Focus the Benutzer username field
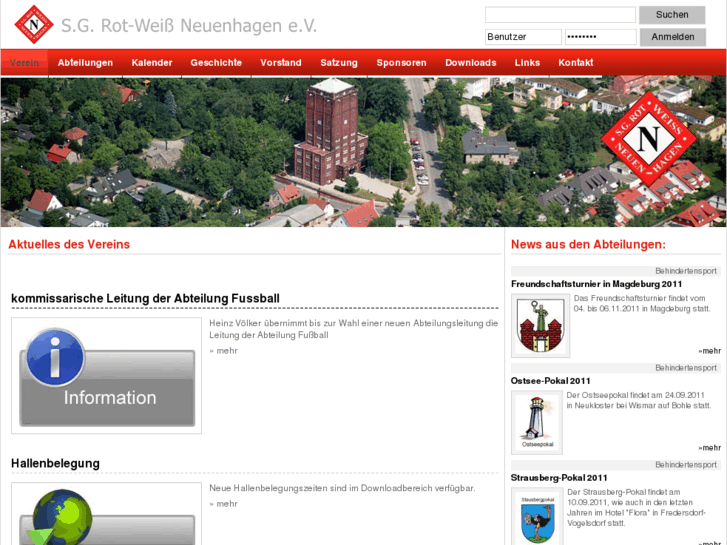 [x=523, y=37]
